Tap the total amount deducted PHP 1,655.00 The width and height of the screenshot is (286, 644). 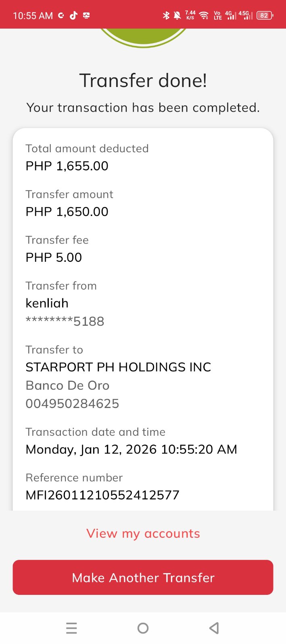coord(67,166)
